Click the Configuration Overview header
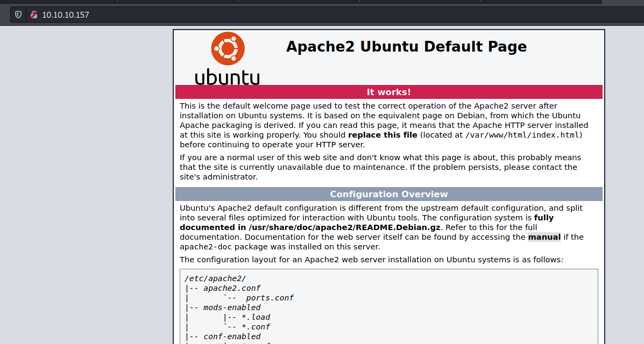 click(388, 194)
